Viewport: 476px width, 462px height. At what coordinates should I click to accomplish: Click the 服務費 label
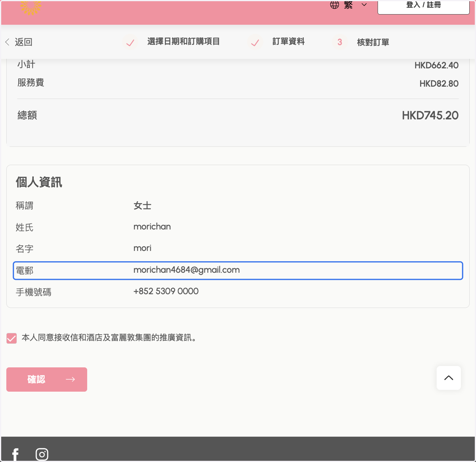[31, 83]
